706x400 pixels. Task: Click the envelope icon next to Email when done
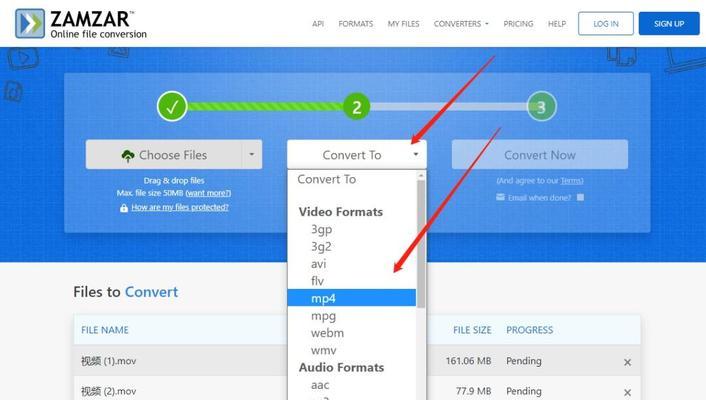tap(500, 197)
